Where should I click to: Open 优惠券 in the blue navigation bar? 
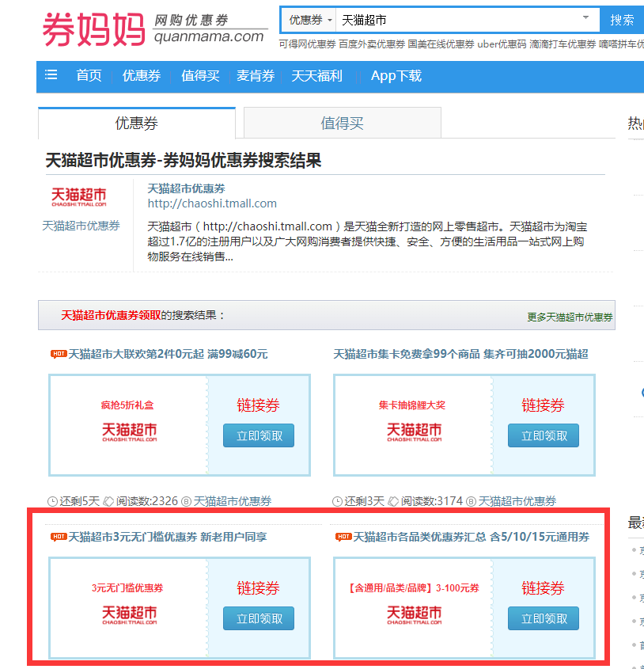pyautogui.click(x=142, y=75)
